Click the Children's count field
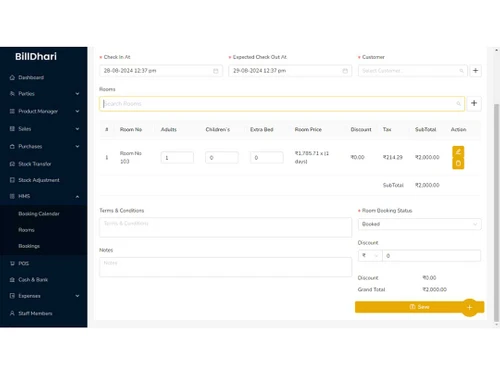500x375 pixels. pyautogui.click(x=222, y=157)
